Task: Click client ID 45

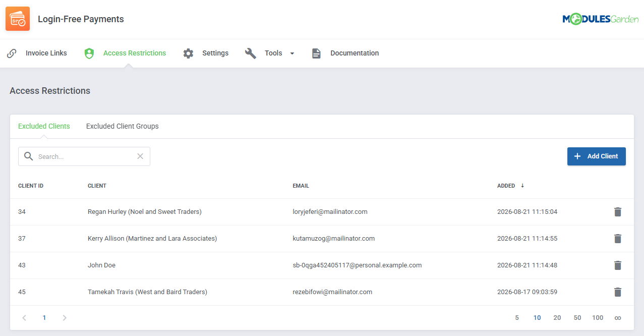Action: [22, 292]
